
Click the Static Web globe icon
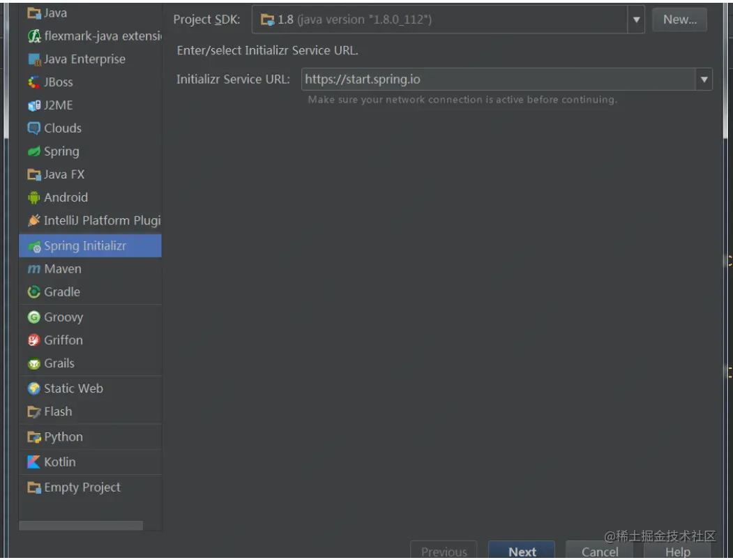click(x=34, y=388)
